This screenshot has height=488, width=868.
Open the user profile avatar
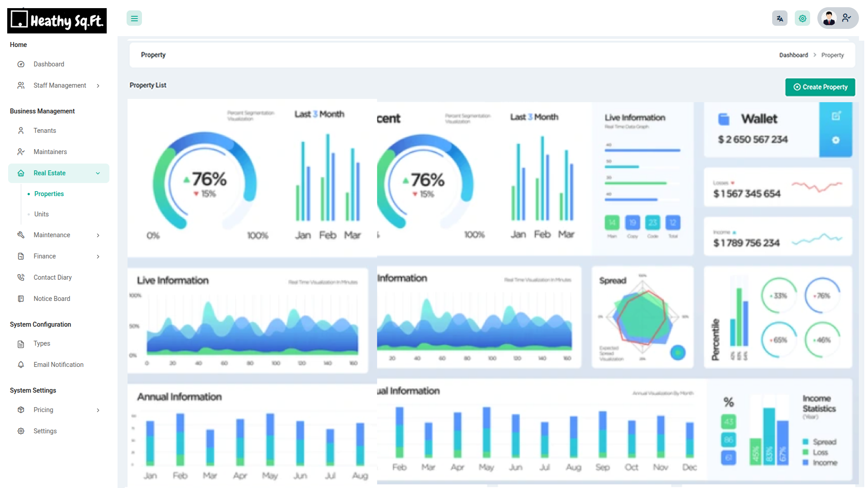[829, 18]
